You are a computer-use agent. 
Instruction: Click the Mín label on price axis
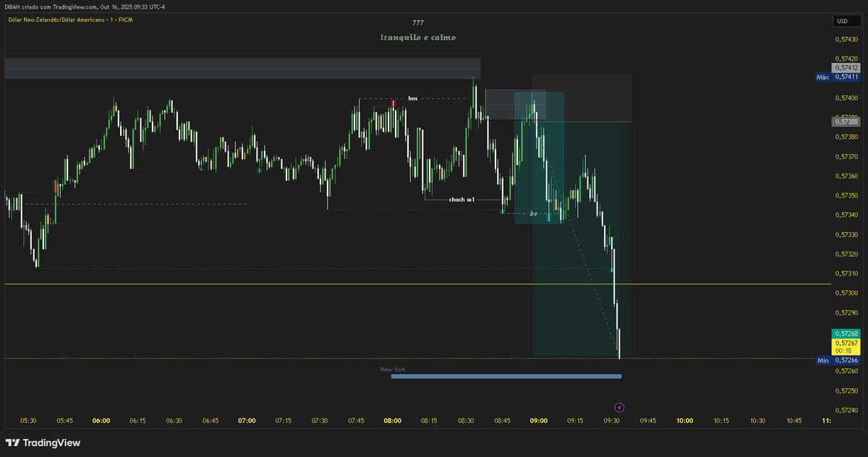(x=822, y=360)
